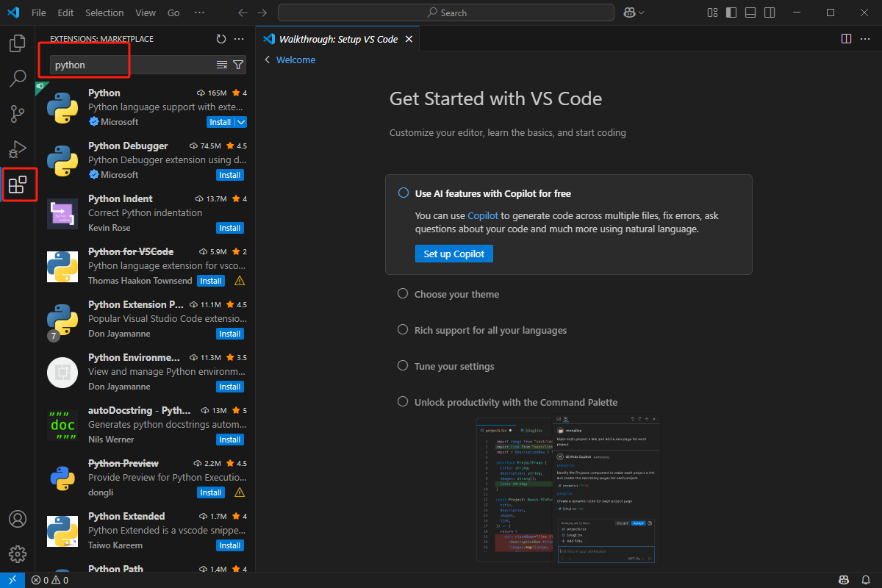Open the Manage gear icon
Image resolution: width=882 pixels, height=588 pixels.
click(x=18, y=553)
